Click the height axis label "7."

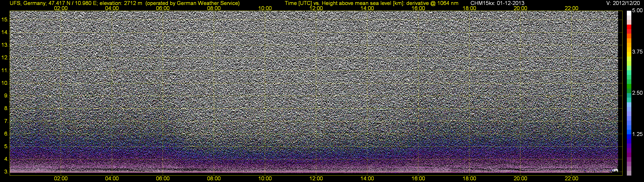(6, 121)
